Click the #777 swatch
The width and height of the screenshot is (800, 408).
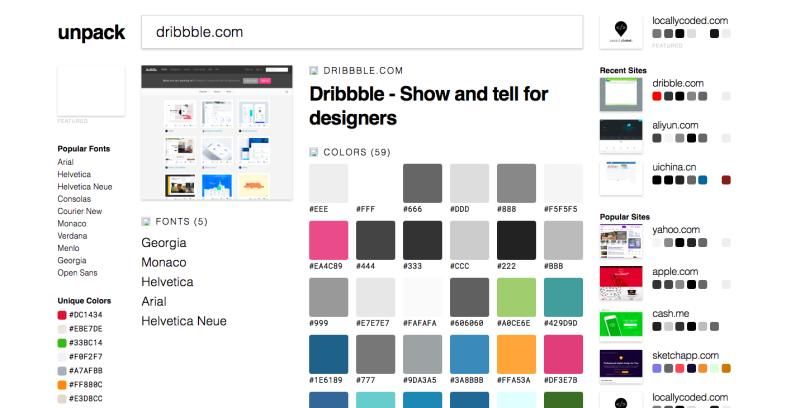click(376, 354)
